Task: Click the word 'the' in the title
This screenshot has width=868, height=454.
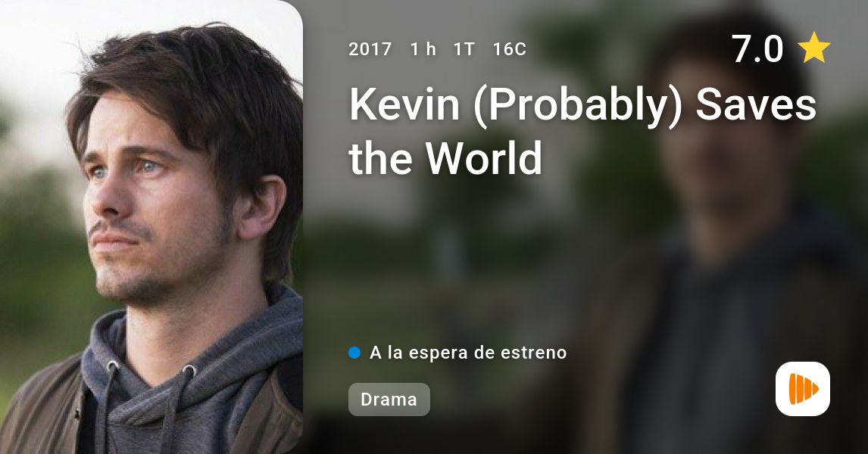Action: tap(381, 158)
